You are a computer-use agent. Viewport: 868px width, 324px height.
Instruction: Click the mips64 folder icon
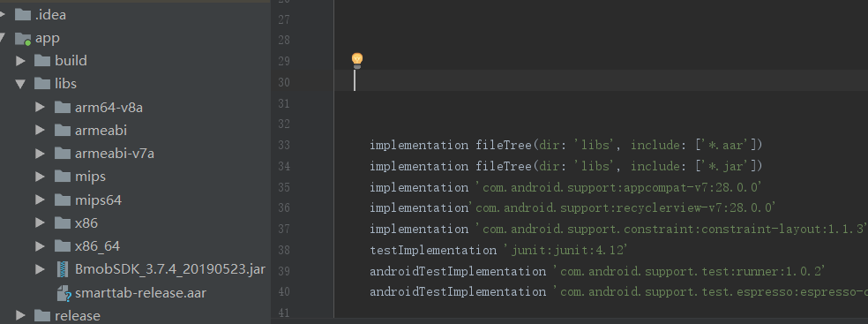pyautogui.click(x=63, y=200)
